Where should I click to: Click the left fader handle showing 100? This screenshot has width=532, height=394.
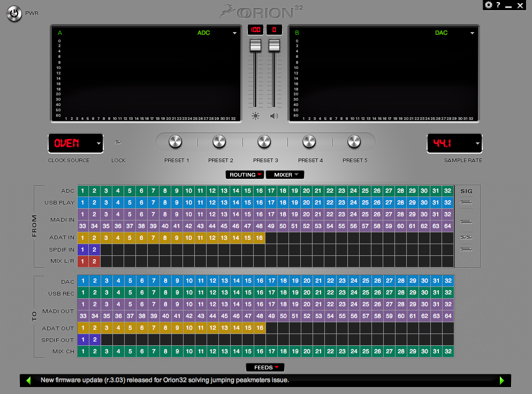click(255, 46)
